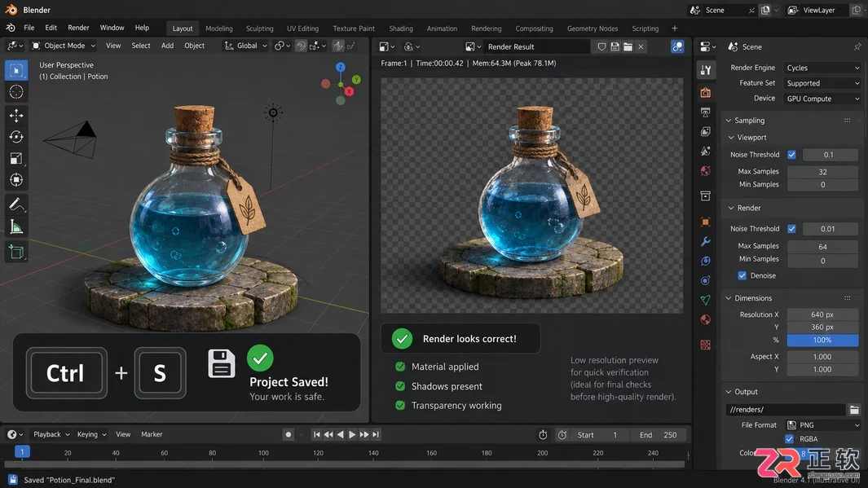Screen dimensions: 868x488
Task: Open the Object Mode dropdown
Action: point(64,46)
